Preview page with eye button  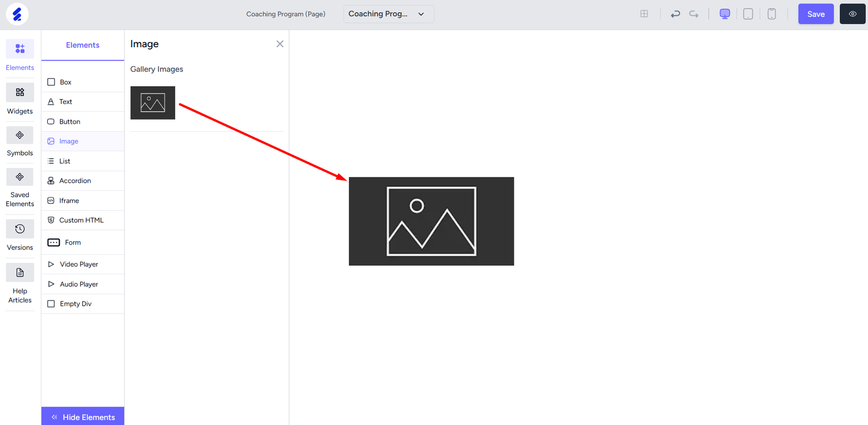point(852,14)
